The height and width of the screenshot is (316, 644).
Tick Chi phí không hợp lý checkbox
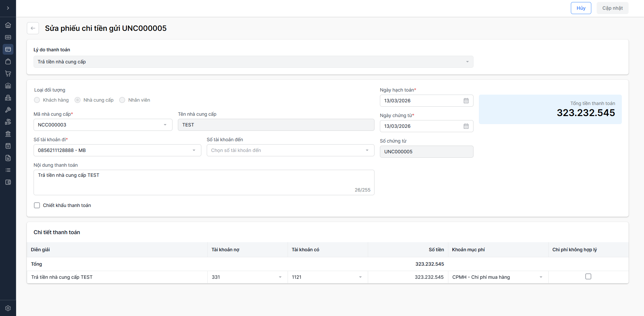588,276
